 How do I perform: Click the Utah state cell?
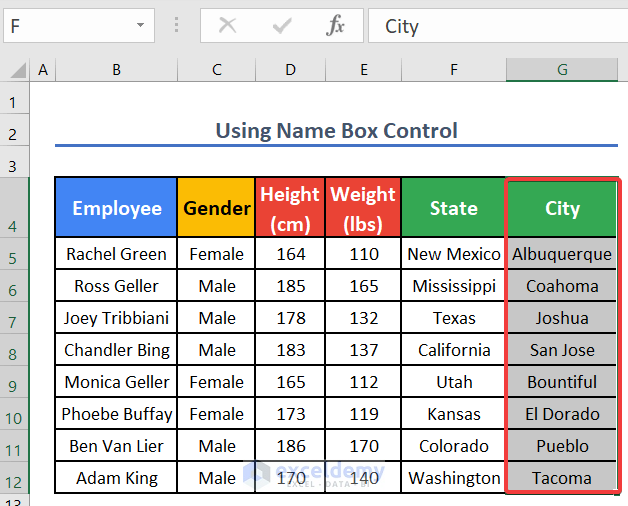pos(453,382)
